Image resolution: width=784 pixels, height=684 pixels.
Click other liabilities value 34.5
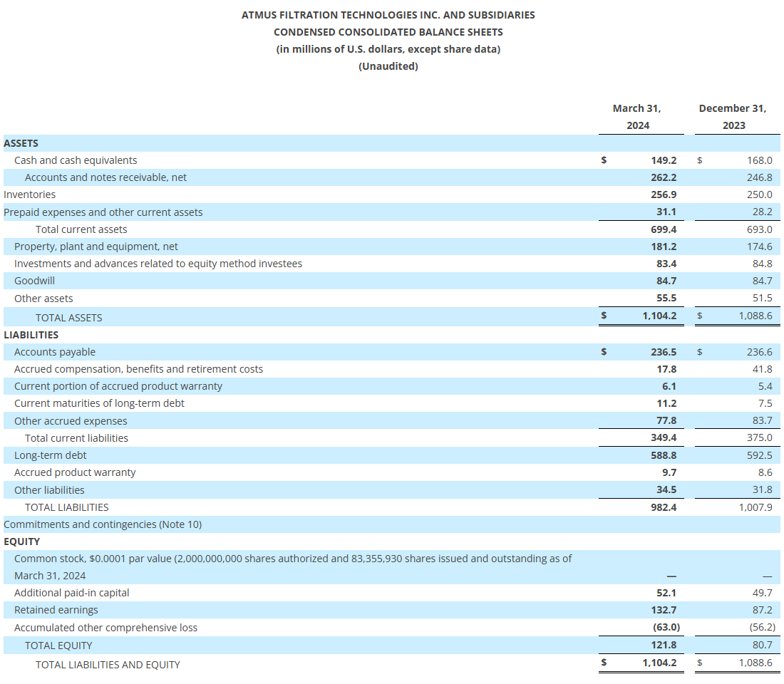666,489
